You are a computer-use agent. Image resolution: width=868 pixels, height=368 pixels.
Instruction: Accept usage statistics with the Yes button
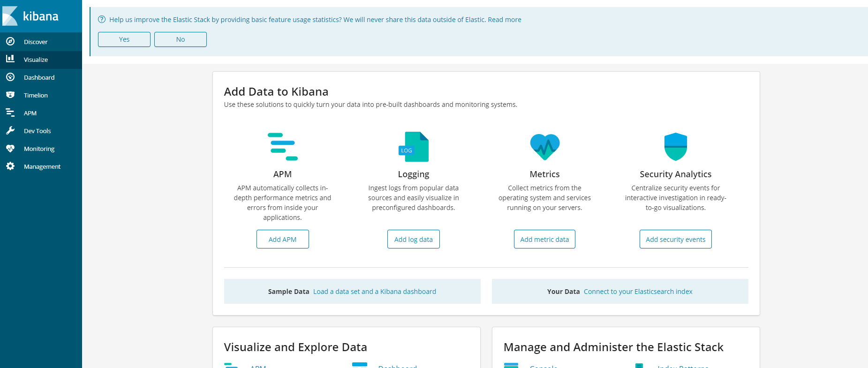point(124,39)
